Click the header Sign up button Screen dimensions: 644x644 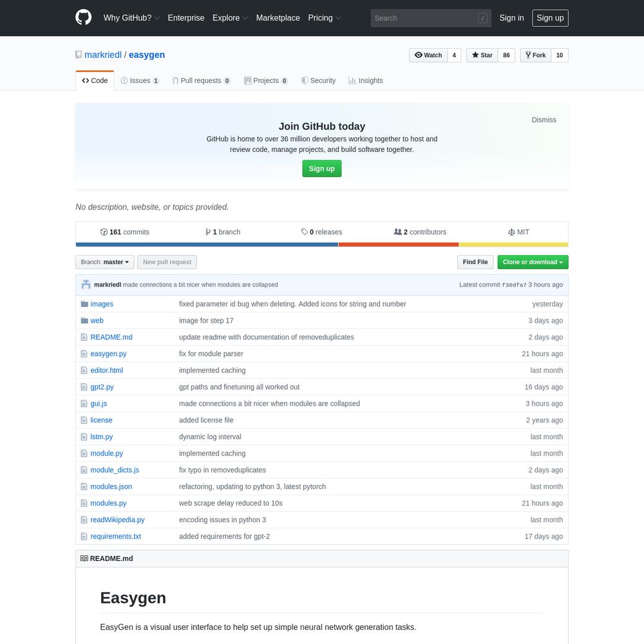point(550,18)
